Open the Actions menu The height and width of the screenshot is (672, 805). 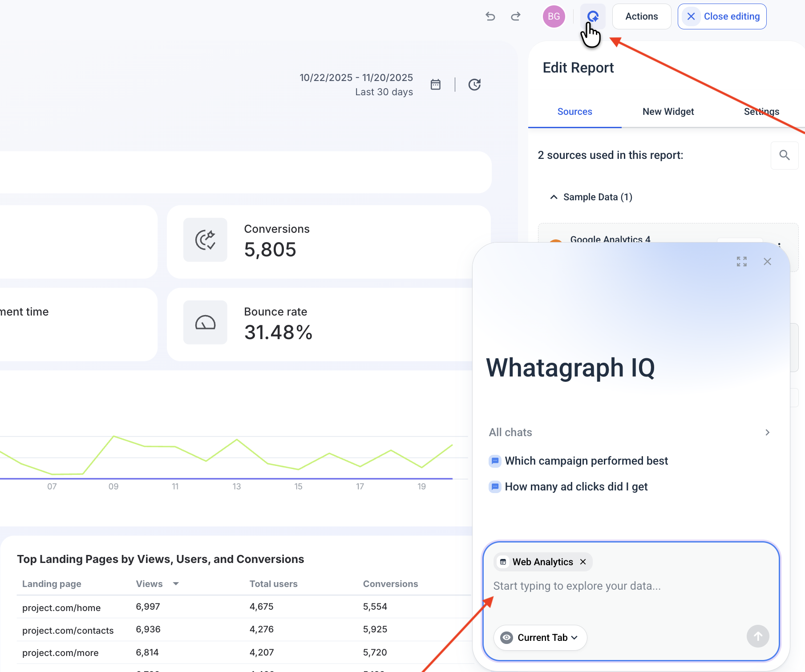(641, 16)
